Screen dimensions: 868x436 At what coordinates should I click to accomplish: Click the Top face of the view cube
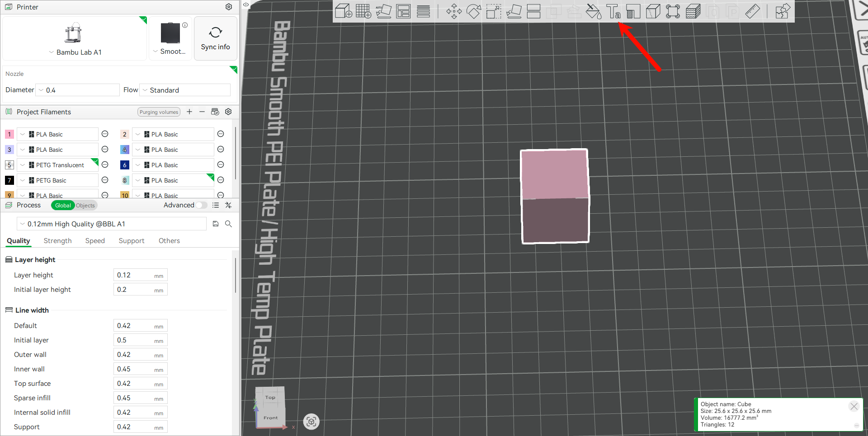270,397
